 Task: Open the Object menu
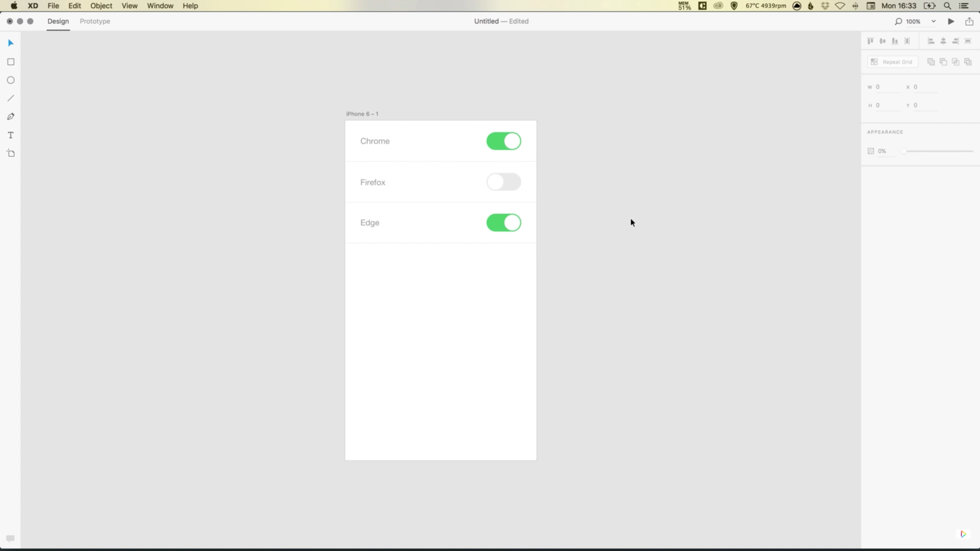click(101, 6)
